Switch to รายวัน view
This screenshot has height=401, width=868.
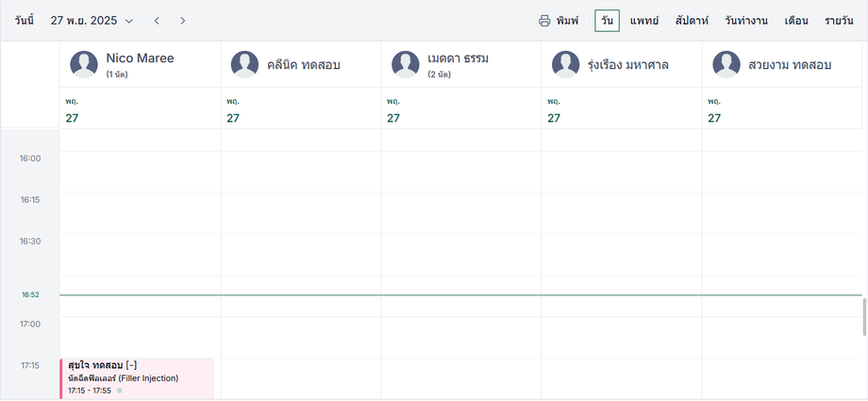pos(839,21)
